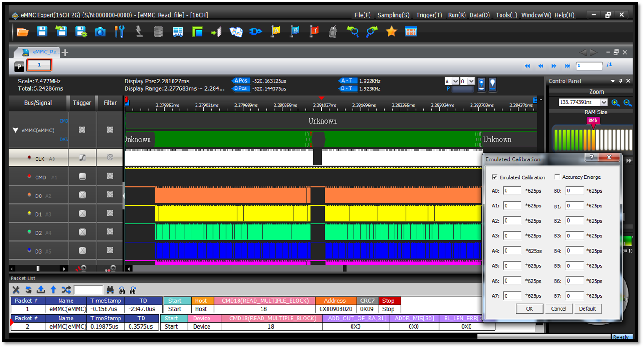Open the Sampling(S) menu

pos(394,15)
